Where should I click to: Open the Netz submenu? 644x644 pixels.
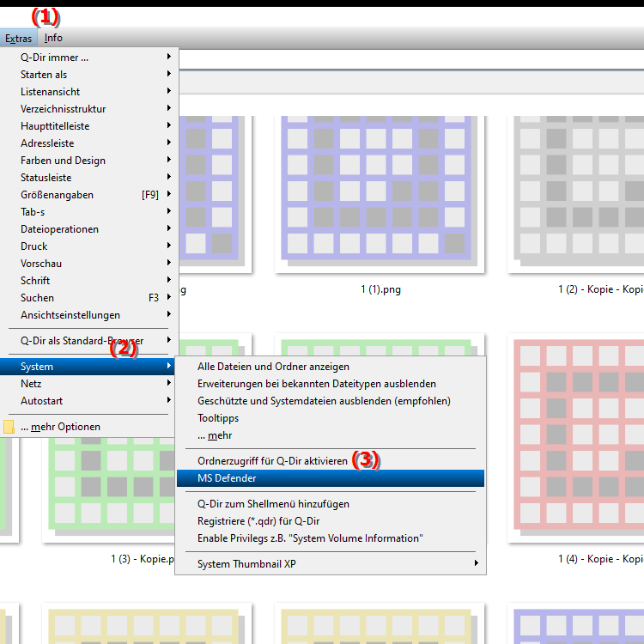[88, 384]
